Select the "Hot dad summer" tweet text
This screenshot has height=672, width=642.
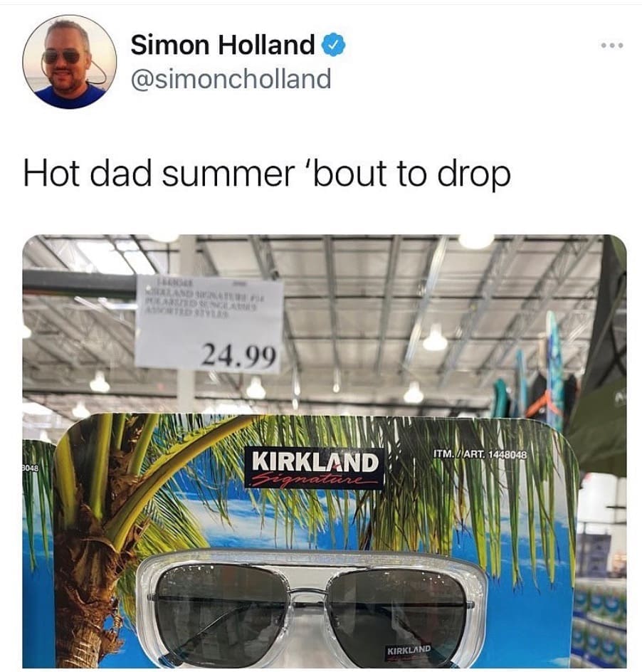[x=267, y=174]
